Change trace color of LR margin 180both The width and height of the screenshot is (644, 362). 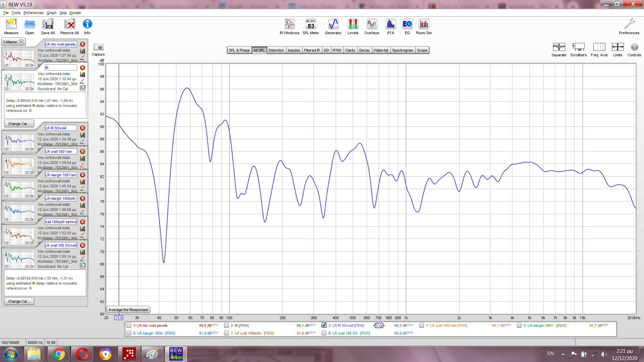(83, 213)
